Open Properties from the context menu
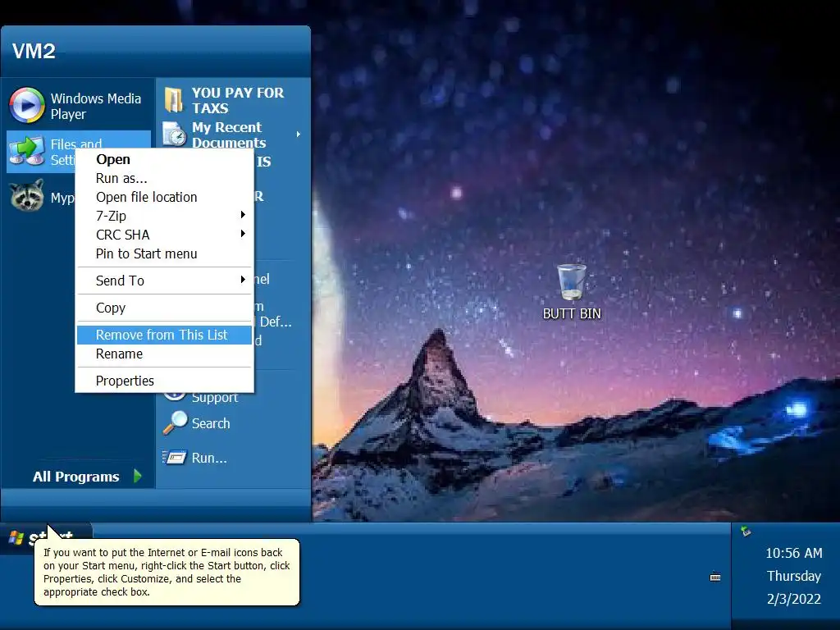The height and width of the screenshot is (630, 840). (164, 381)
